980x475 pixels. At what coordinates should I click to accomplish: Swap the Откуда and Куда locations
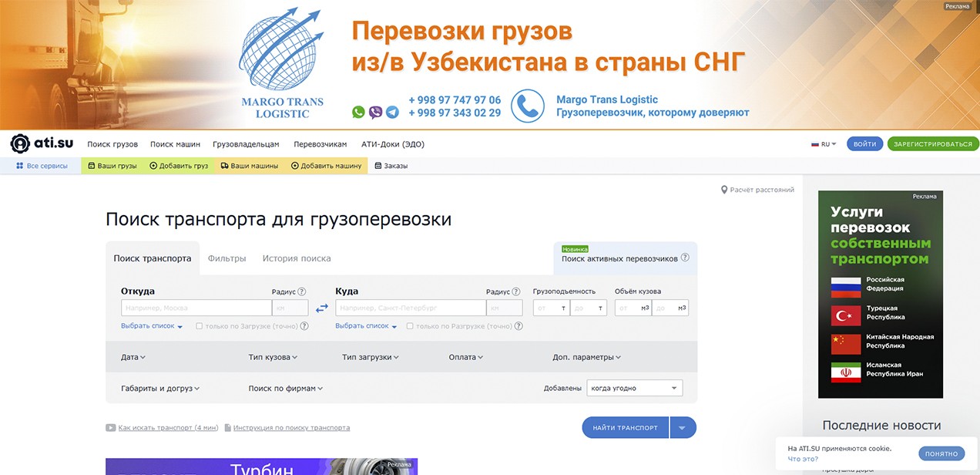click(x=322, y=308)
